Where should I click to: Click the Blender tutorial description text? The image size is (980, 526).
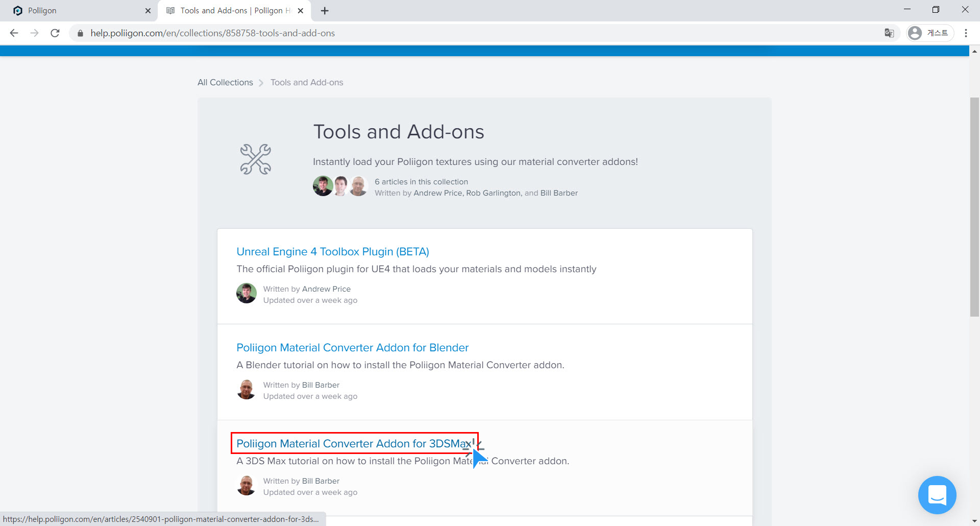(x=400, y=365)
